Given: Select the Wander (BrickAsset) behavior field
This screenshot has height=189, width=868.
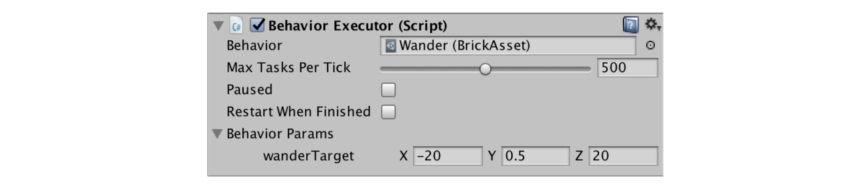Looking at the screenshot, I should click(x=508, y=46).
